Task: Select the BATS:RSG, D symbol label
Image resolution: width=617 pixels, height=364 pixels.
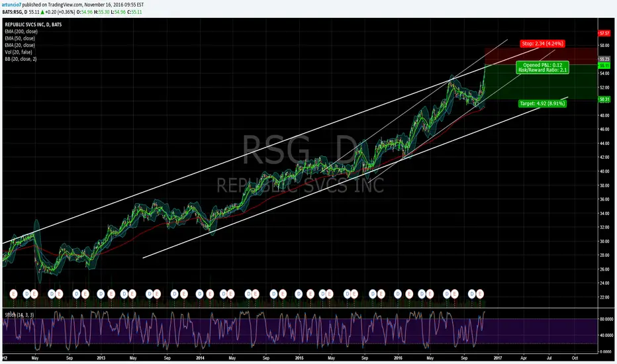Action: click(x=15, y=12)
